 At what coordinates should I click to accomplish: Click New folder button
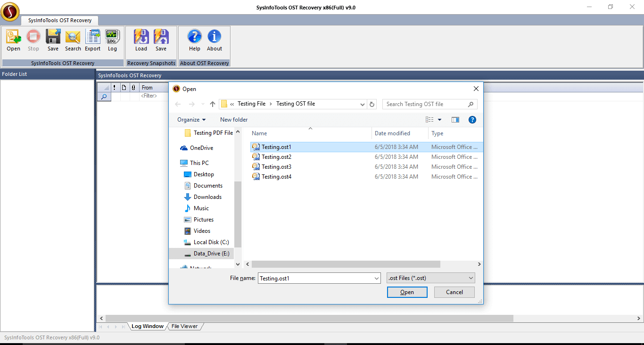pos(234,120)
